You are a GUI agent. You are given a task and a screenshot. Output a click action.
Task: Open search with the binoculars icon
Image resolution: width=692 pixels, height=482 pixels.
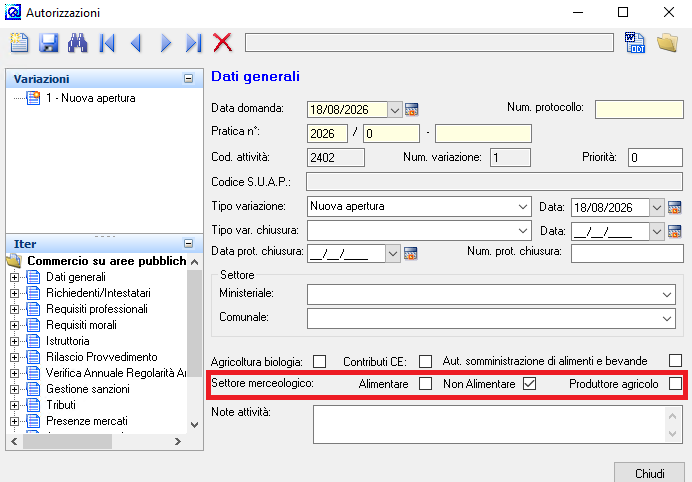click(x=77, y=43)
